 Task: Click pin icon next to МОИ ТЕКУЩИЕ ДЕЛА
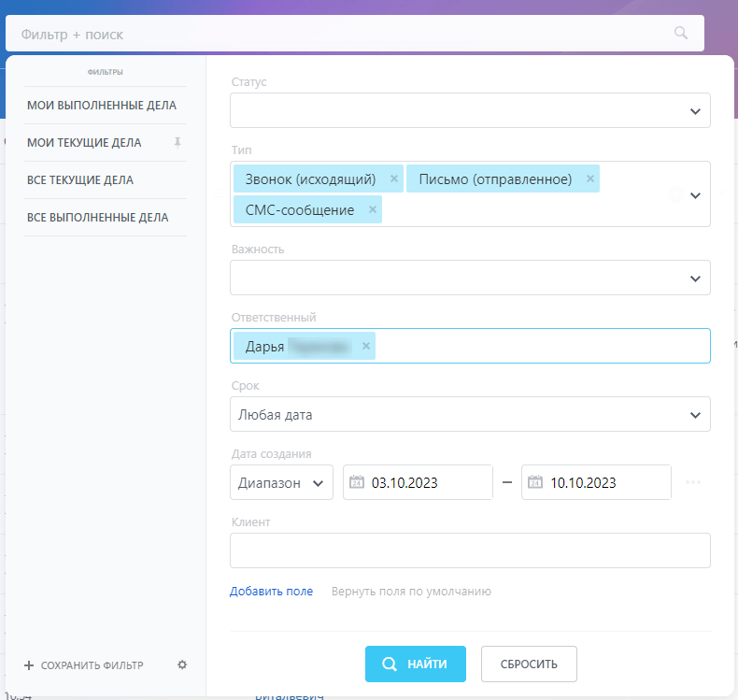click(x=177, y=143)
